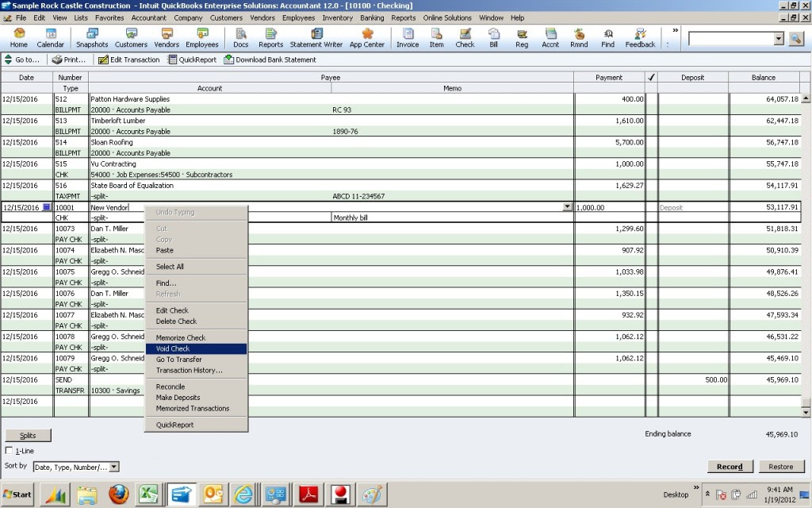812x508 pixels.
Task: Open the Banking menu
Action: pyautogui.click(x=372, y=17)
